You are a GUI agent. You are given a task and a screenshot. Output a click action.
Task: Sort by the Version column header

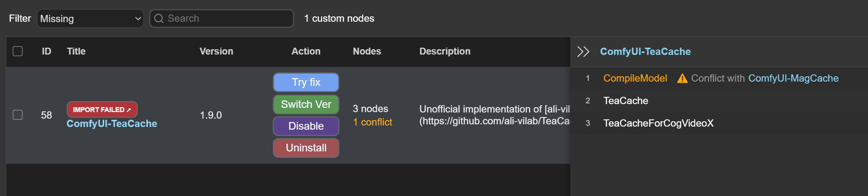pyautogui.click(x=216, y=51)
